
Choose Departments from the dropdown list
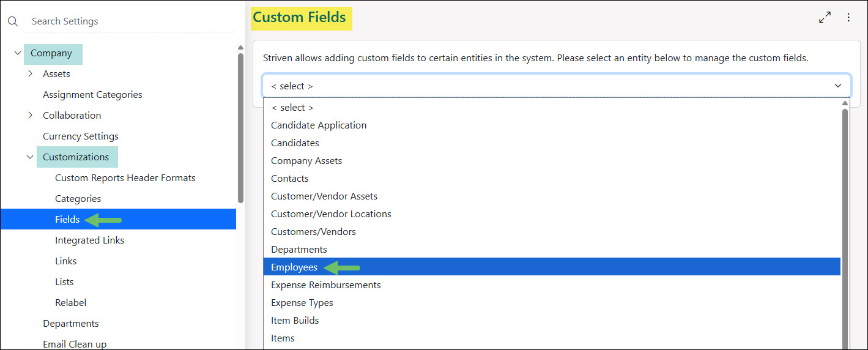click(x=552, y=250)
